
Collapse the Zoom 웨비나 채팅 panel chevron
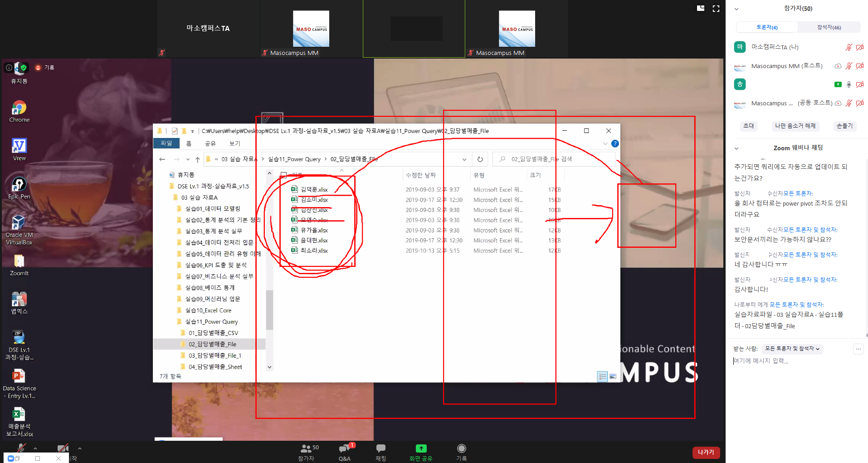(x=736, y=148)
